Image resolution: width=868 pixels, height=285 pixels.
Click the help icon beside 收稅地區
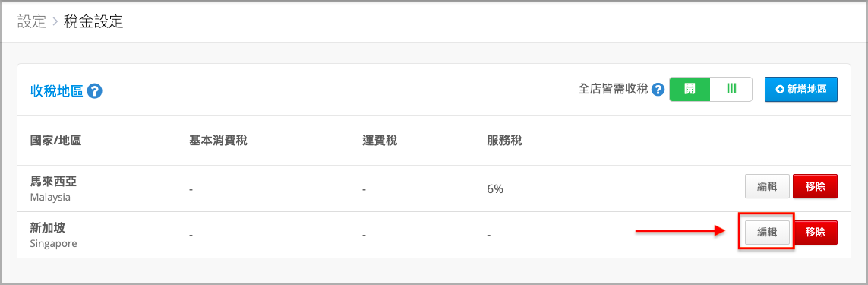point(95,91)
